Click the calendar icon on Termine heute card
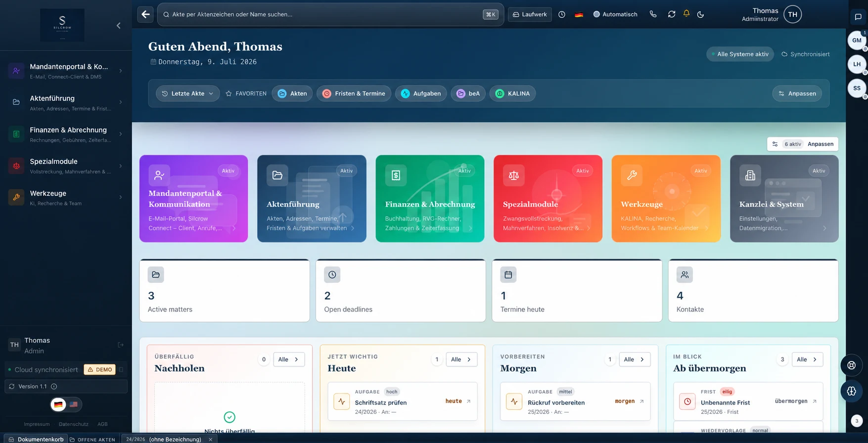 (508, 274)
